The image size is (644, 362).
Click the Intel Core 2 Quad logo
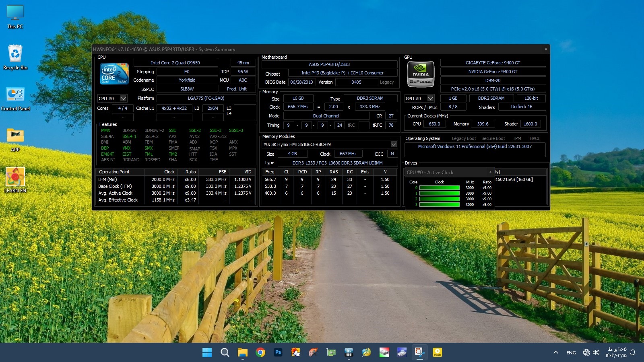(114, 74)
